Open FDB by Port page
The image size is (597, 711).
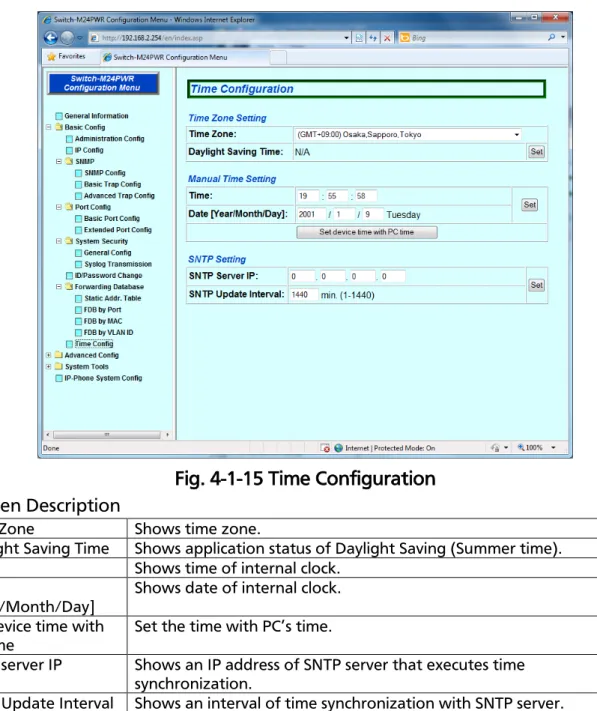(x=102, y=310)
